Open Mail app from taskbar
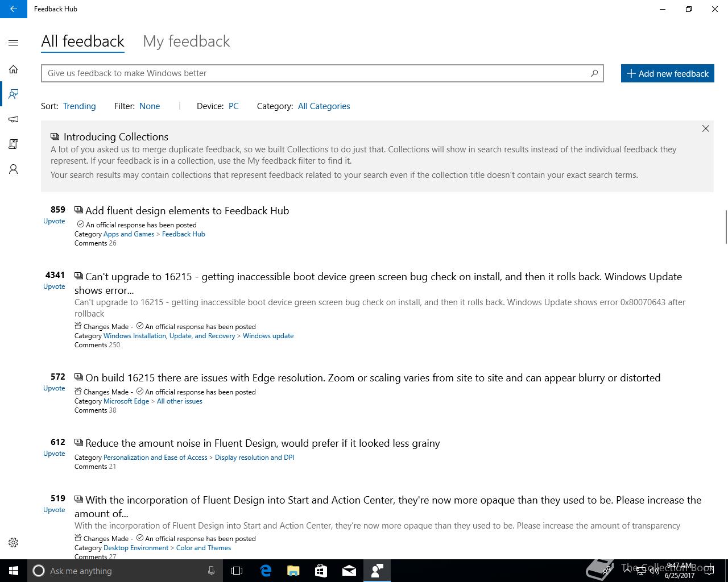This screenshot has height=582, width=728. click(x=349, y=571)
